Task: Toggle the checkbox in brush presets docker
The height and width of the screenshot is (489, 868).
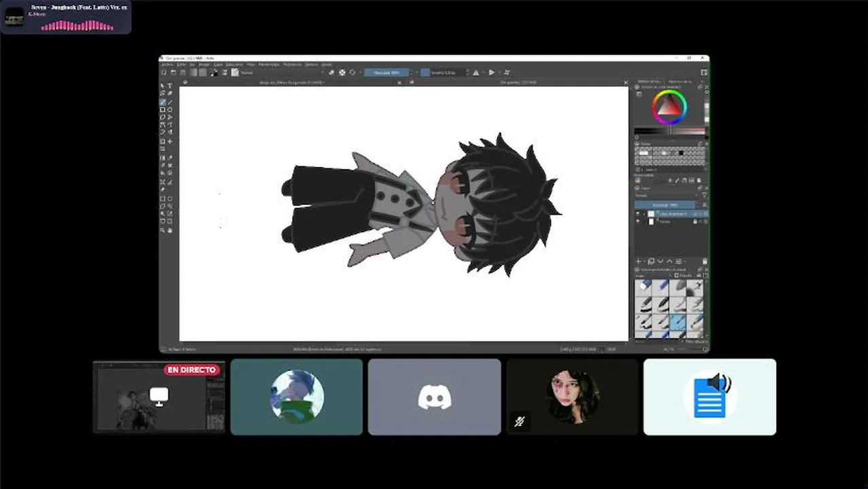Action: point(676,275)
